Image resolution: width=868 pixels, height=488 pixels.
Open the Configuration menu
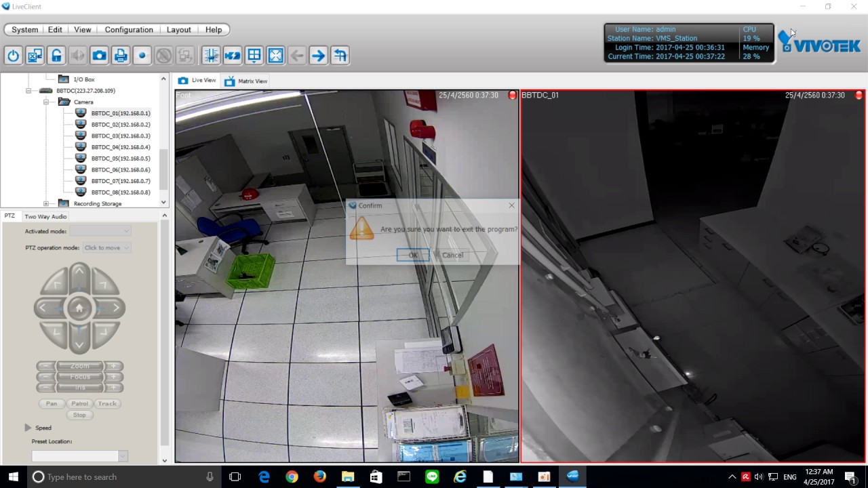129,30
